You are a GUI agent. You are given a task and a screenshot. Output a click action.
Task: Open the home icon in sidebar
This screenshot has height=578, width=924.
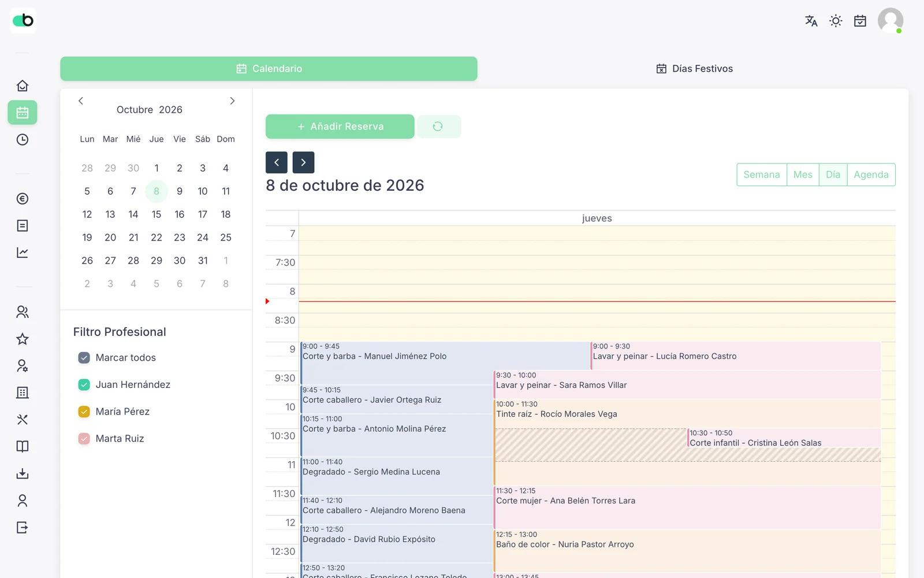pos(23,86)
